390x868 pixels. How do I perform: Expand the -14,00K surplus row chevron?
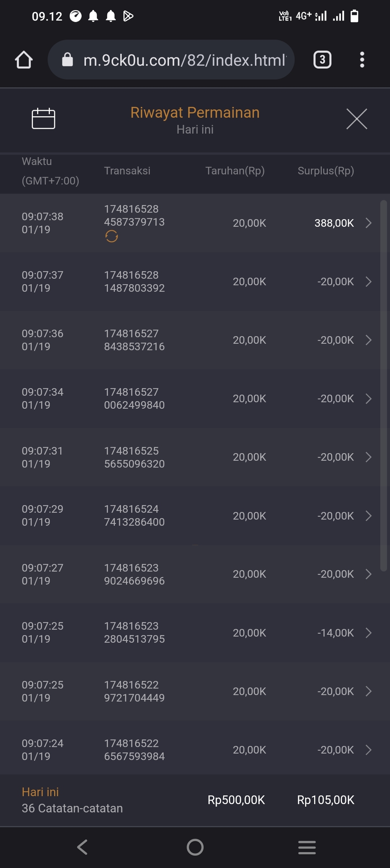[368, 633]
